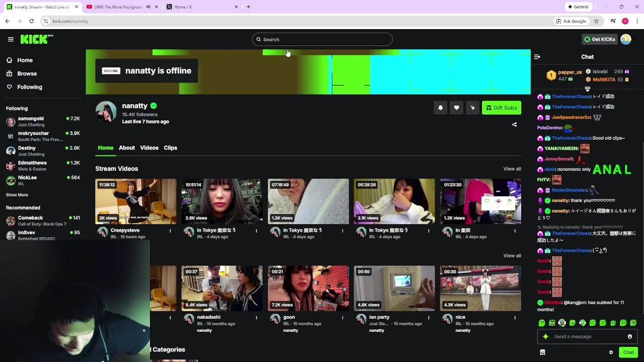This screenshot has width=644, height=362.
Task: Focus the Kick search box
Action: point(322,39)
